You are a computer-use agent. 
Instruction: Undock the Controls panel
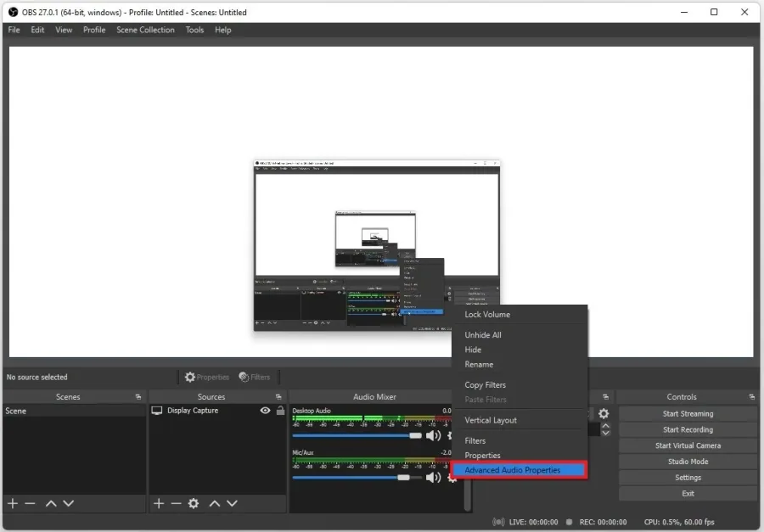point(752,397)
